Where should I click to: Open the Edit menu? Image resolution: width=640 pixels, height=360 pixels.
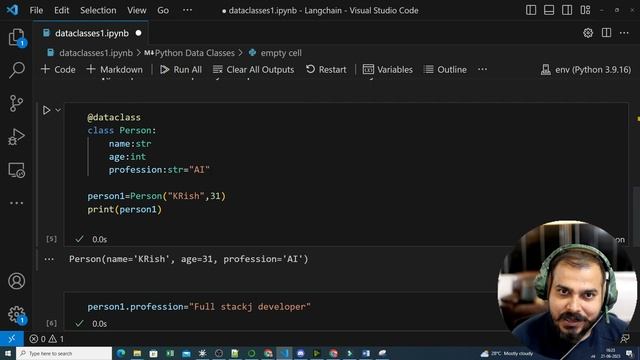tap(62, 10)
